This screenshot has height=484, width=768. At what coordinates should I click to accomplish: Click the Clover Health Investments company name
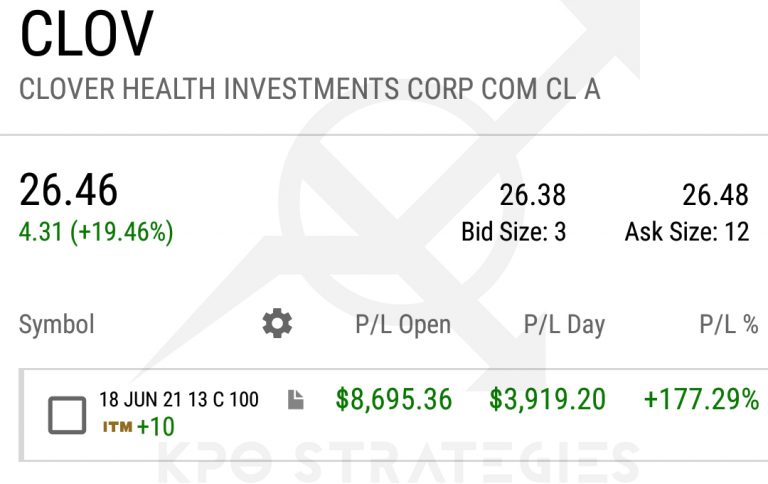pyautogui.click(x=309, y=88)
